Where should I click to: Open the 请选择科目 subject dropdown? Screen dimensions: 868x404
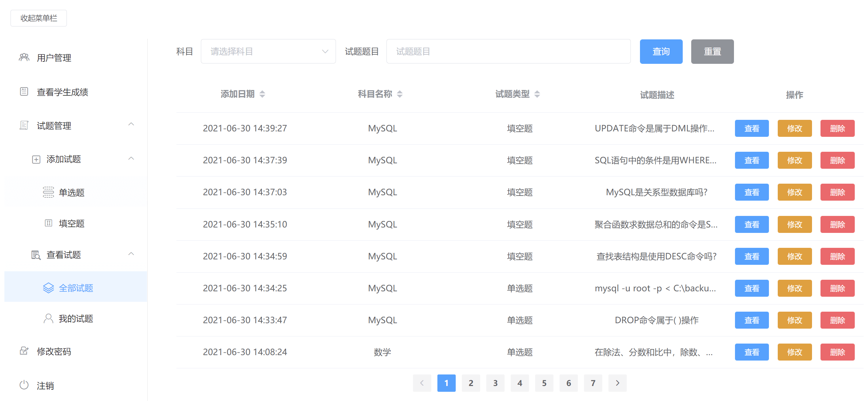click(x=268, y=51)
